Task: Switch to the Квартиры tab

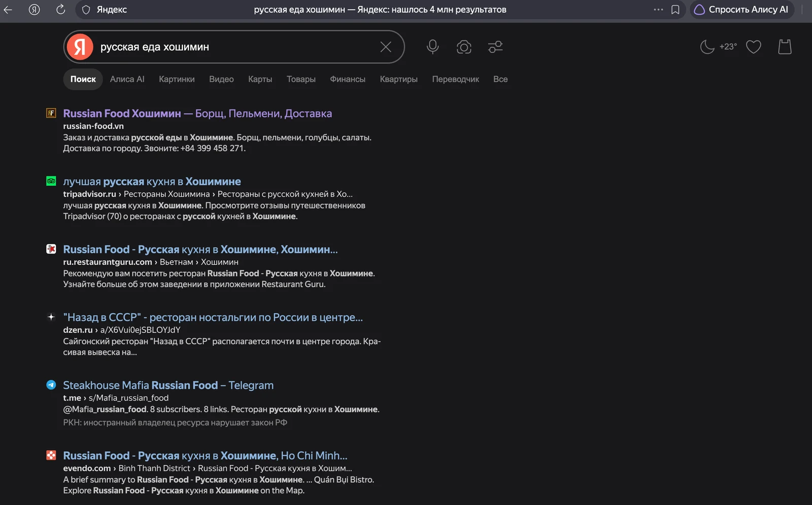Action: click(x=399, y=79)
